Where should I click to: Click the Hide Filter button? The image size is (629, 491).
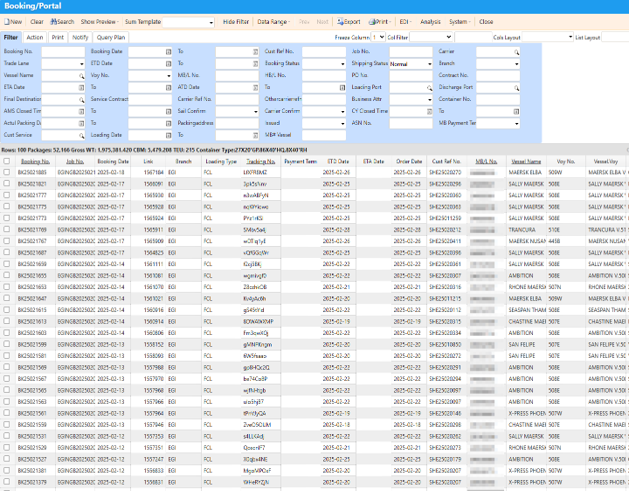point(236,21)
